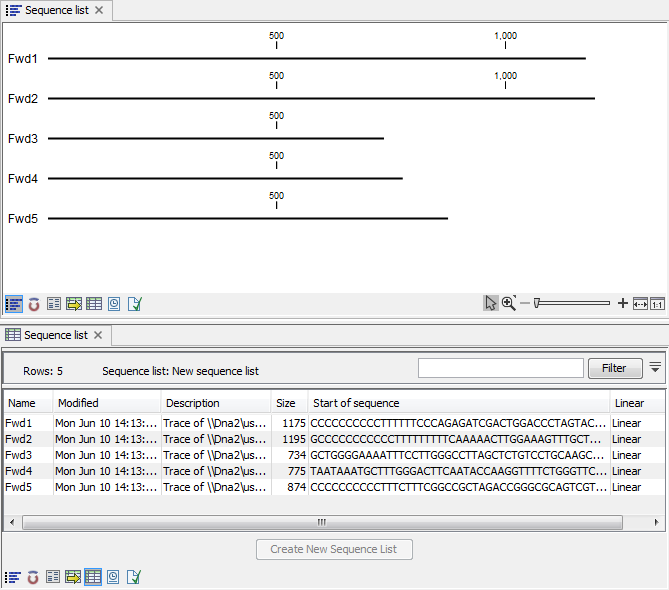669x590 pixels.
Task: Click size value 775 in table
Action: pyautogui.click(x=297, y=471)
